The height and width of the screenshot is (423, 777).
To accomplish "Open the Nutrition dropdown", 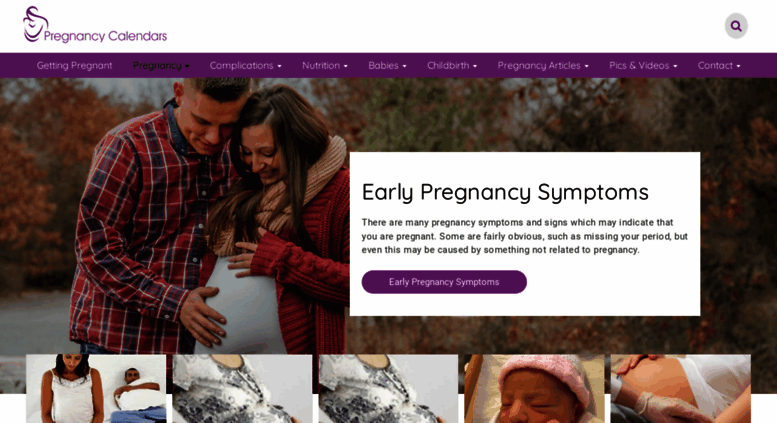I will coord(325,65).
